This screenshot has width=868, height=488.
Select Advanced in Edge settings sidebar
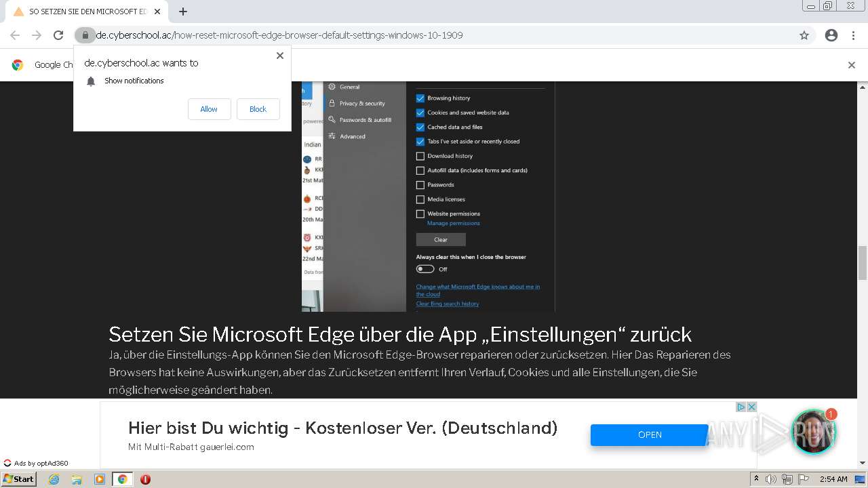tap(347, 136)
